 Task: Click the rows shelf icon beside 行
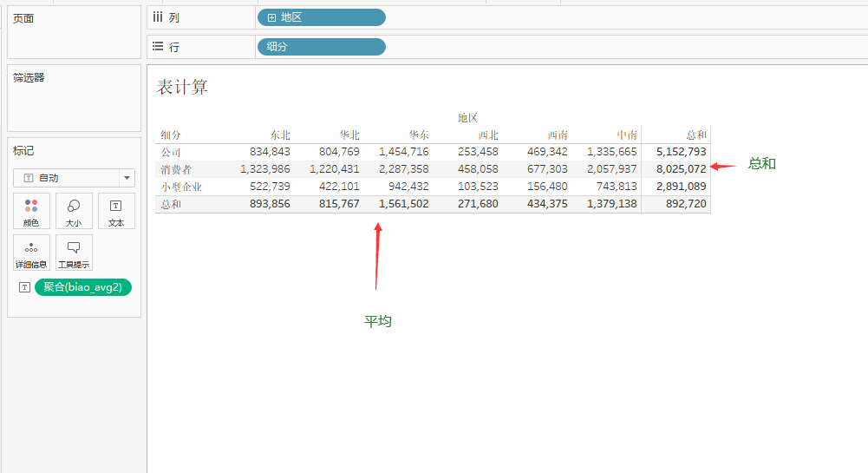click(158, 47)
